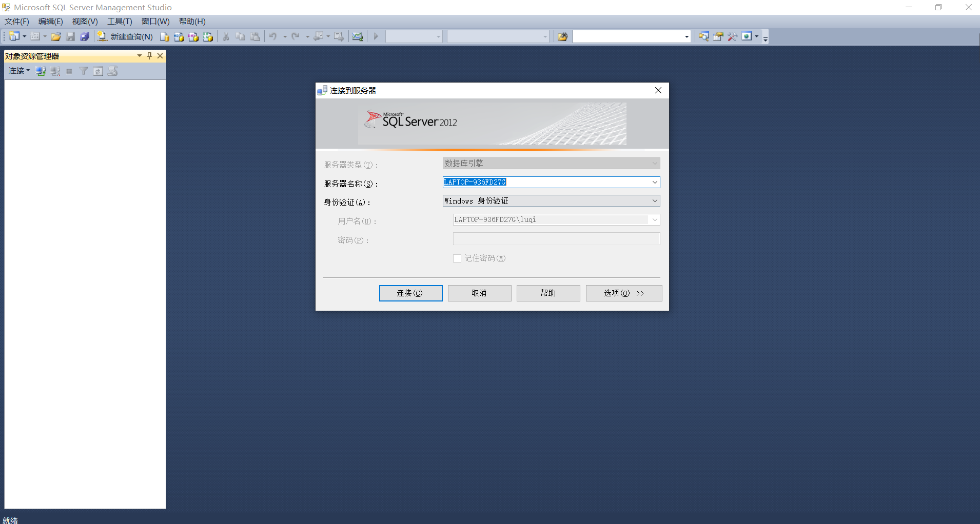Close the 对象资源管理器 panel
The height and width of the screenshot is (524, 980).
tap(160, 56)
